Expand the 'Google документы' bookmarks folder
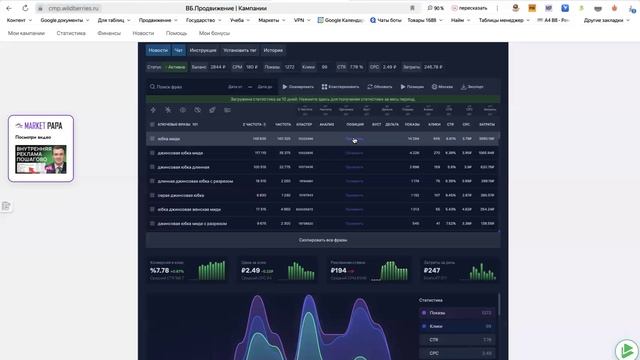 tap(64, 20)
